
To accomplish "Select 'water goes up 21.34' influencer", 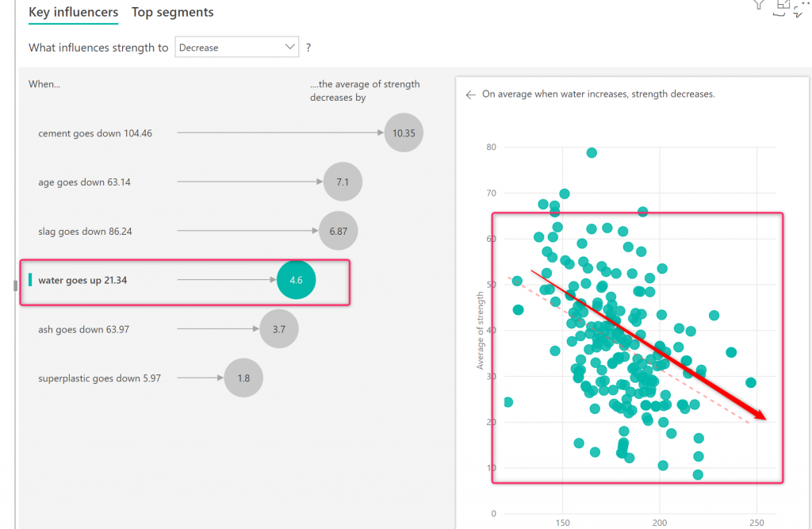I will click(x=82, y=280).
